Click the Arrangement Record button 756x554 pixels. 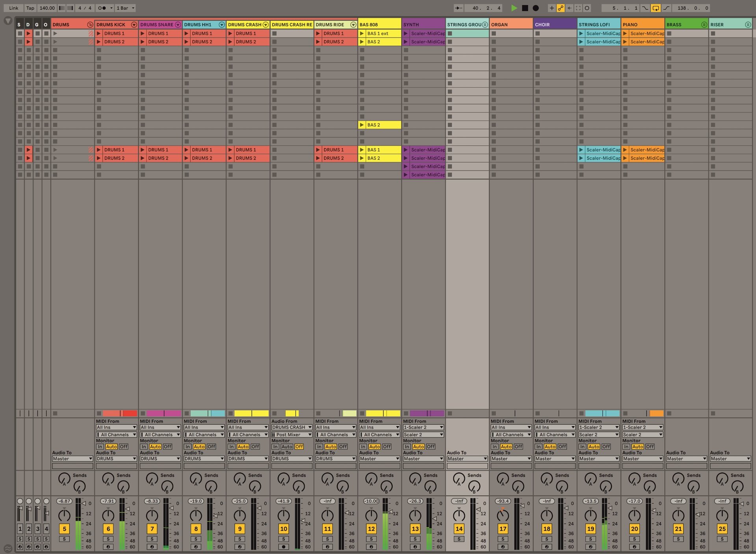tap(535, 8)
